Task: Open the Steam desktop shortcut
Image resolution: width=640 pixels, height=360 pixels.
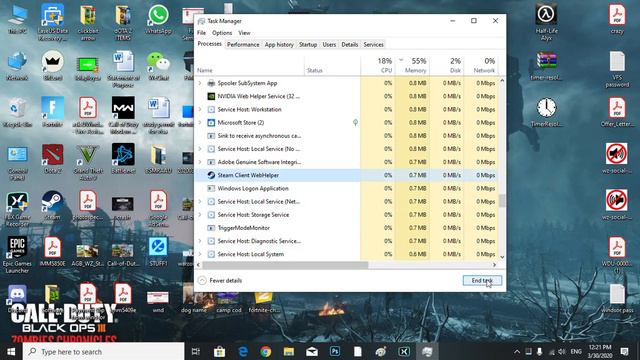Action: (52, 205)
